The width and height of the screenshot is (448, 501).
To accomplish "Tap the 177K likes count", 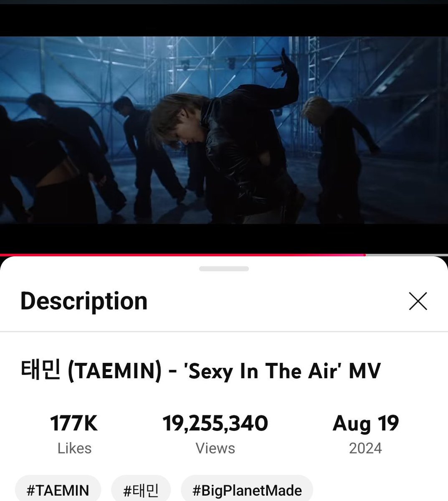I will (74, 423).
